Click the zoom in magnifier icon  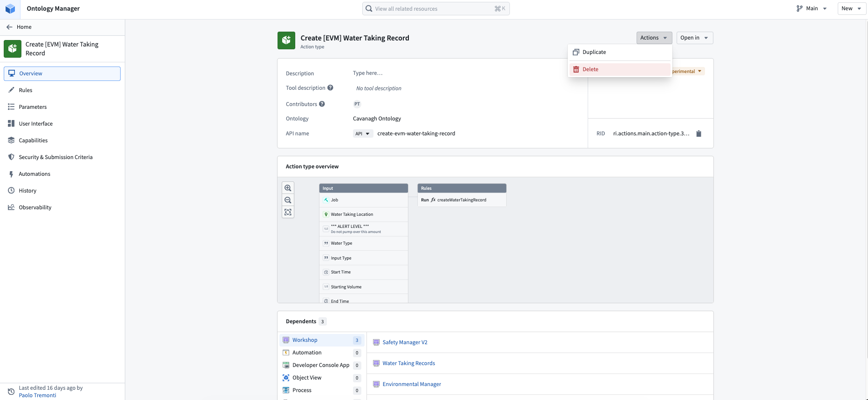(x=288, y=188)
